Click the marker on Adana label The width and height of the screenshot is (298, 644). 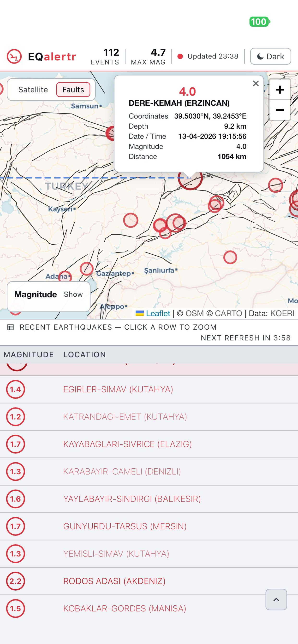point(65,276)
